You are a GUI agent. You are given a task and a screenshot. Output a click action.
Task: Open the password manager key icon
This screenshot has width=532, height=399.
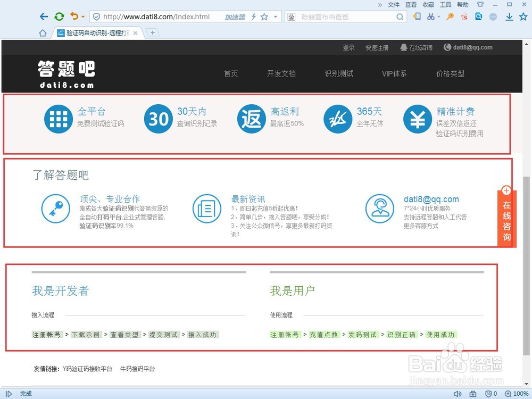[x=450, y=16]
